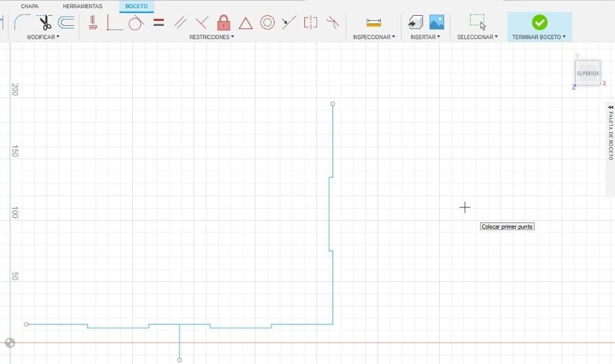The height and width of the screenshot is (364, 615).
Task: Click the PALETA DE BOCETO side label
Action: (611, 136)
